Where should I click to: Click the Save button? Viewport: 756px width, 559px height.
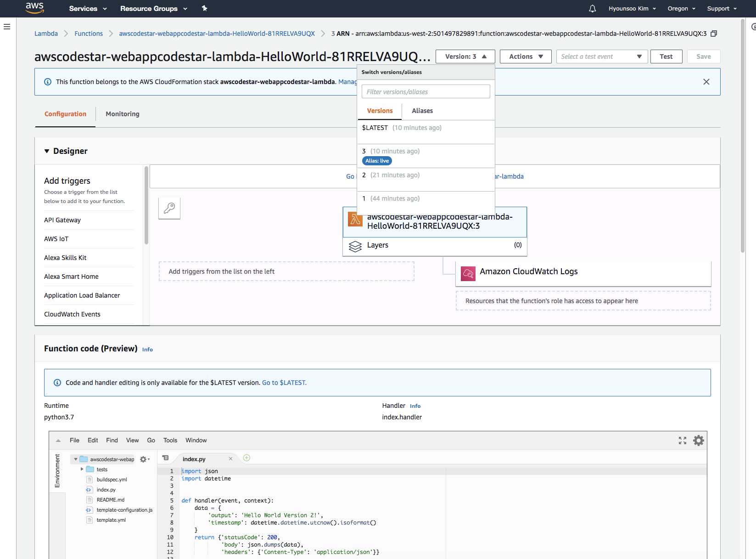[x=703, y=56]
